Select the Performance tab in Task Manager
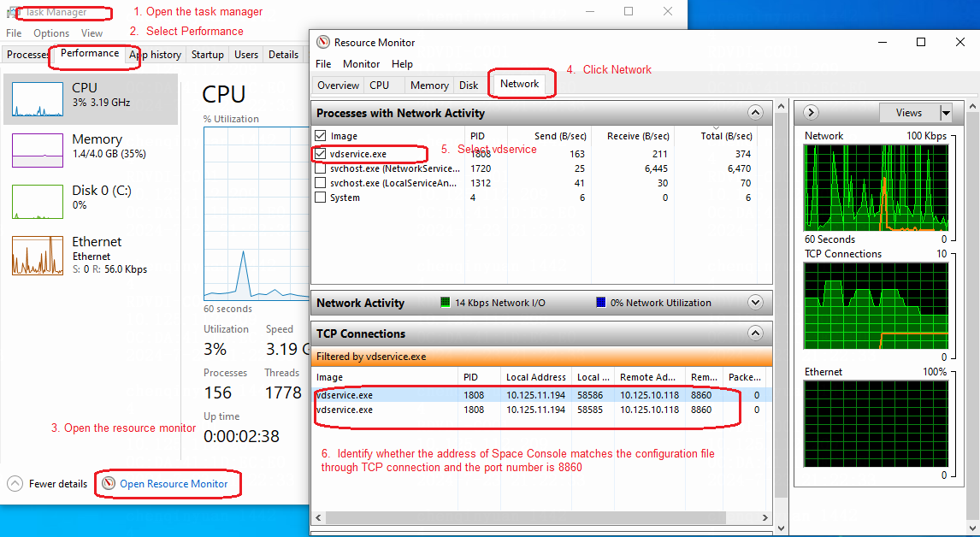 (x=90, y=54)
